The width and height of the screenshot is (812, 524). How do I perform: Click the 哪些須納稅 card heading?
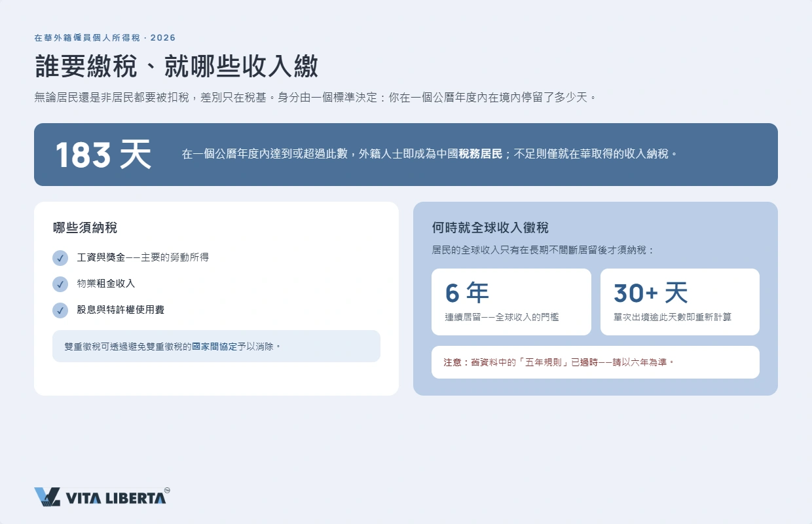pyautogui.click(x=85, y=228)
